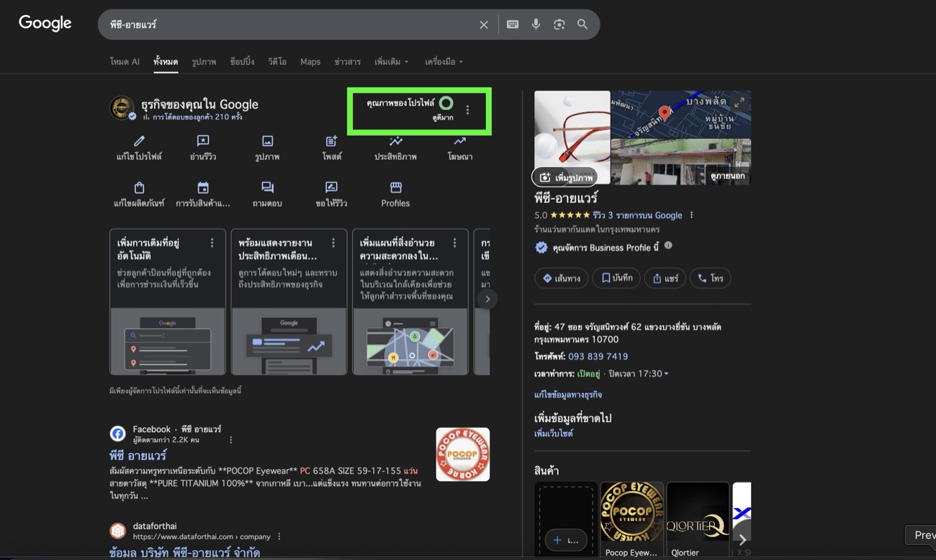Screen dimensions: 936x560
Task: Switch to the โหมด AI tab
Action: point(125,62)
